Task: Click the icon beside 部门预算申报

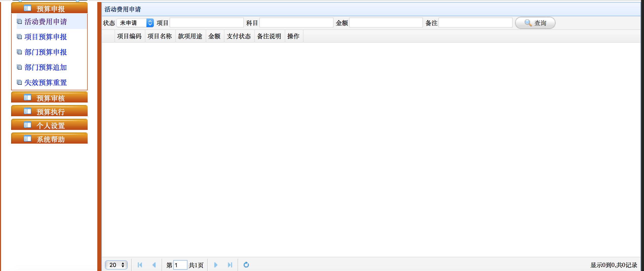Action: tap(19, 52)
